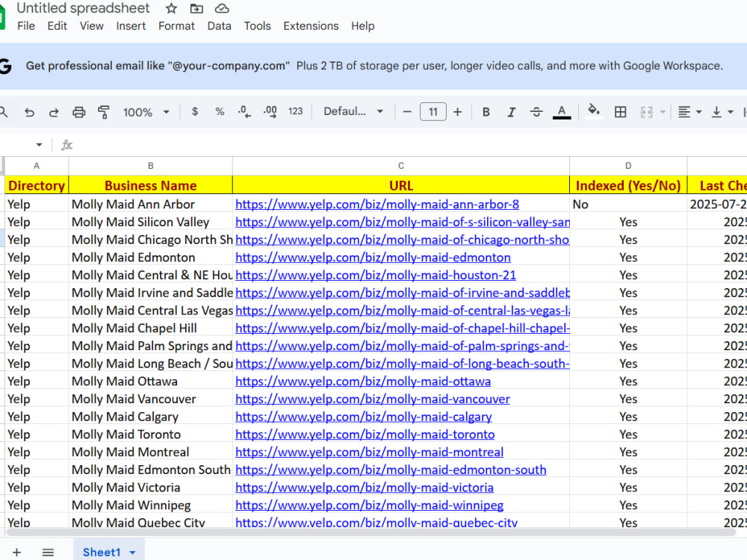The width and height of the screenshot is (747, 560).
Task: Open the molly-maid-vancouver link
Action: pos(373,399)
